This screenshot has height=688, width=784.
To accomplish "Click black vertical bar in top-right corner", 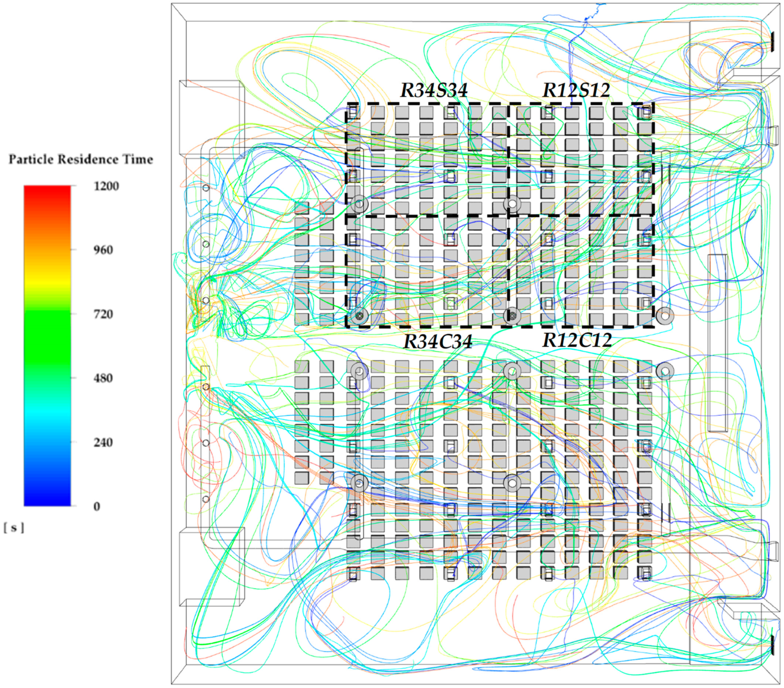I will 772,42.
